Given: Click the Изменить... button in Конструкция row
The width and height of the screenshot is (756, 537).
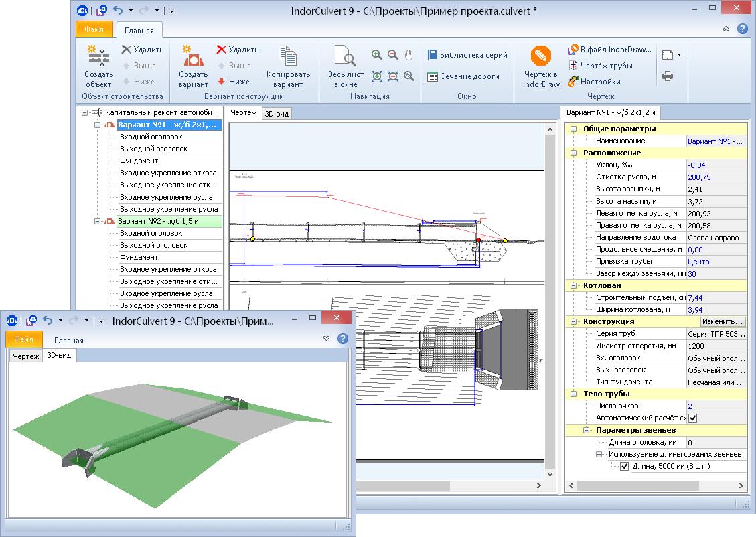Looking at the screenshot, I should pos(722,321).
